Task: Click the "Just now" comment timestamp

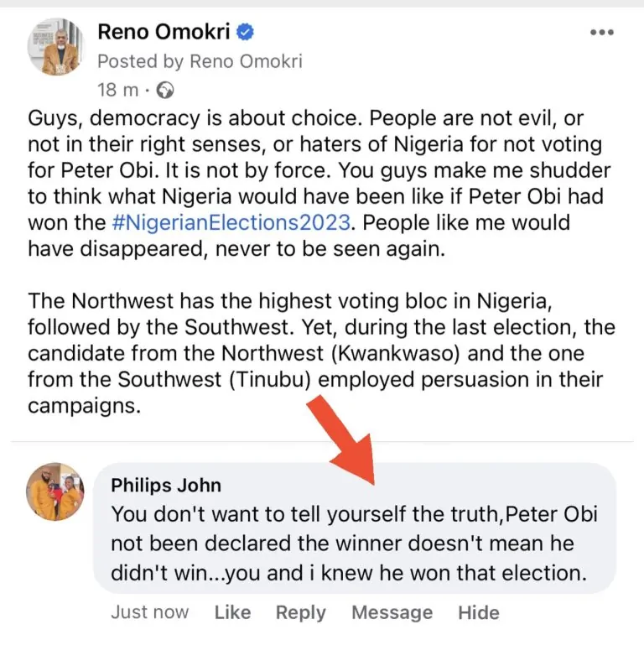Action: (x=149, y=613)
